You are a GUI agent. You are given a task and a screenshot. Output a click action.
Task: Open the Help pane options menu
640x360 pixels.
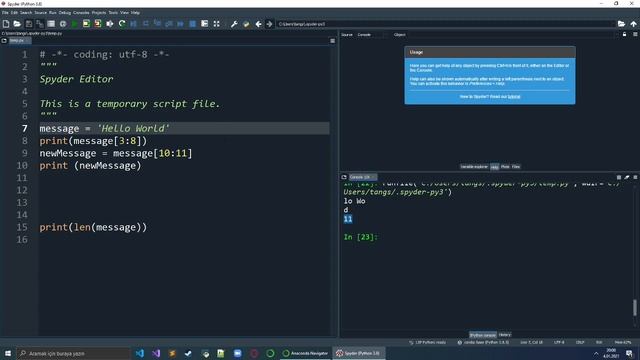[635, 35]
